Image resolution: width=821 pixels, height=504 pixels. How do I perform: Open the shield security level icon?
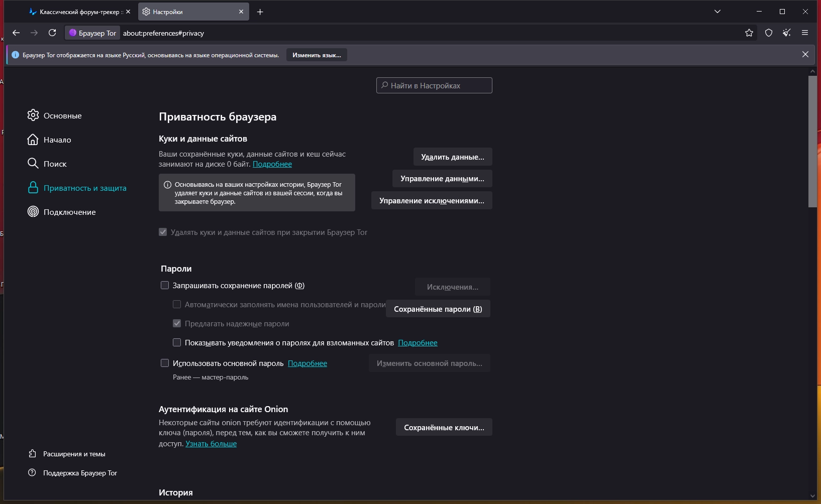tap(769, 33)
